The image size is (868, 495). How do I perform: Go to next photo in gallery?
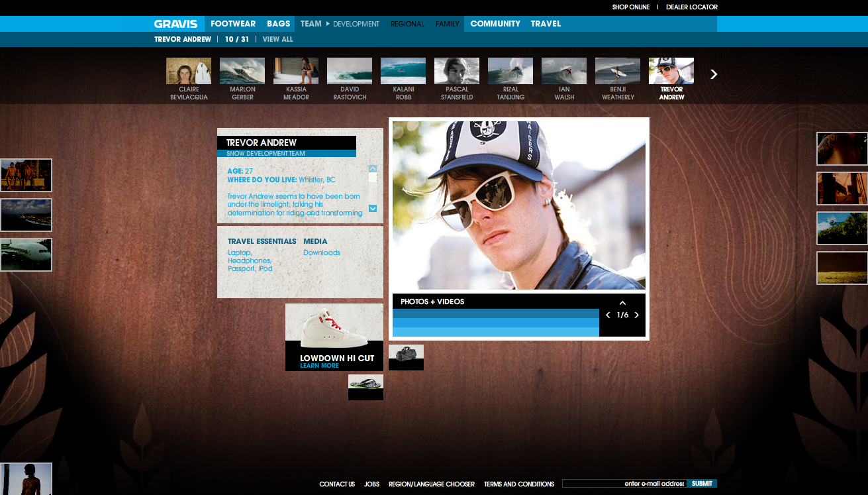[637, 315]
